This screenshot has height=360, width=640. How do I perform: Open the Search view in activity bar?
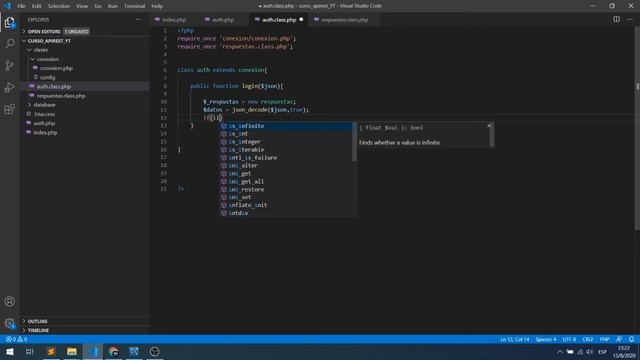pos(9,43)
